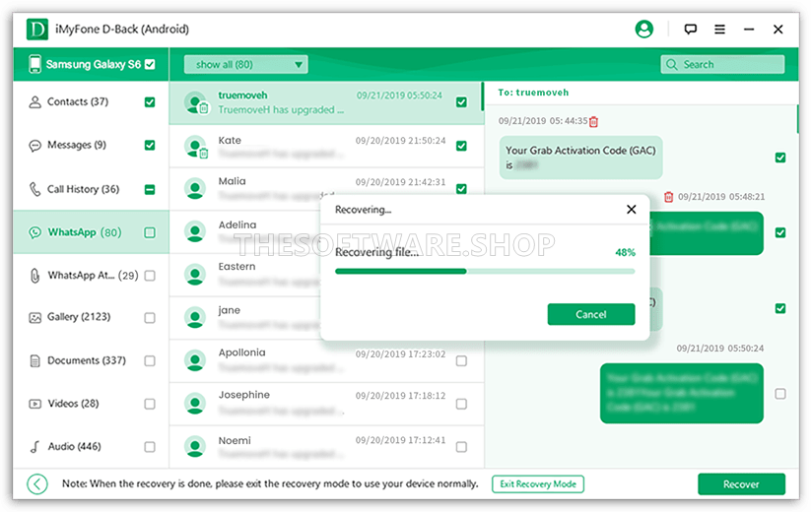This screenshot has width=812, height=512.
Task: Uncheck the Contacts (37) checkbox
Action: (150, 101)
